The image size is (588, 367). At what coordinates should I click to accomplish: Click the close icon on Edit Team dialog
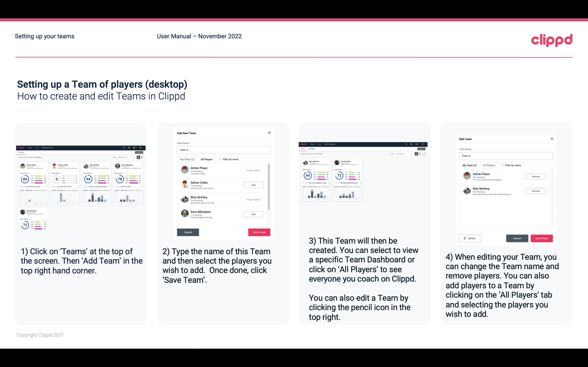552,139
